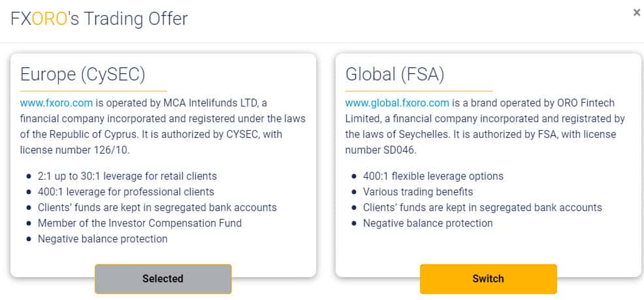Screen dimensions: 644x300
Task: Click Global card's segregated bank accounts item
Action: [x=482, y=207]
